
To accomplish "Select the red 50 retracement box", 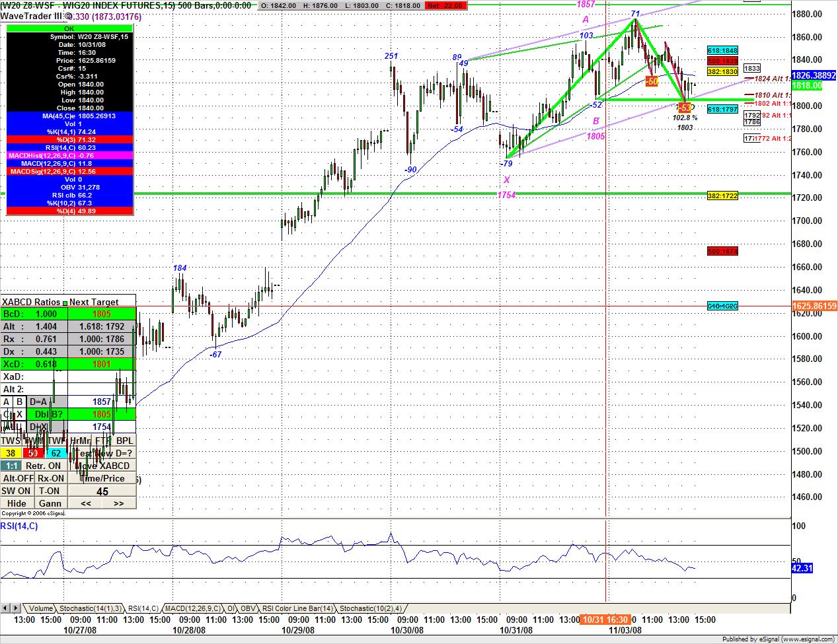I will [x=33, y=453].
